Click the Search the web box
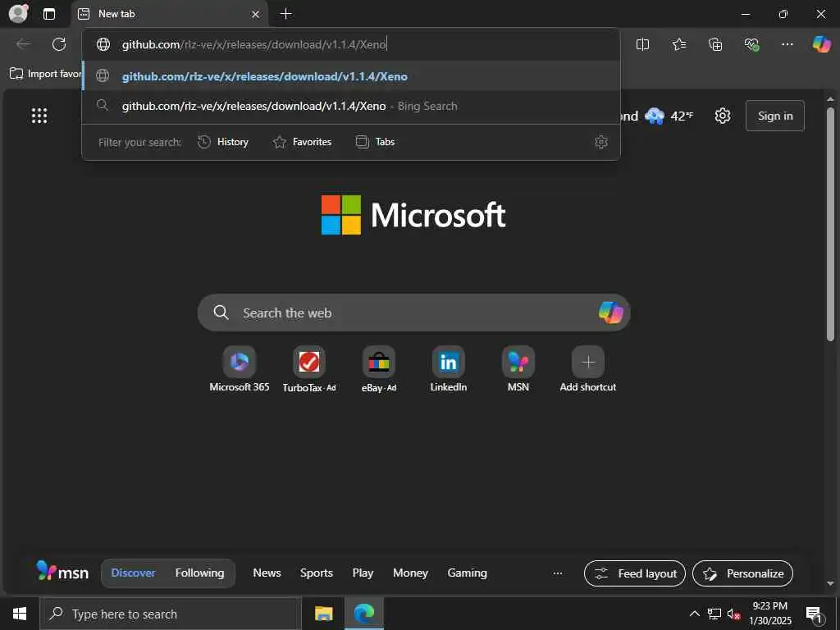The image size is (840, 630). pos(413,313)
